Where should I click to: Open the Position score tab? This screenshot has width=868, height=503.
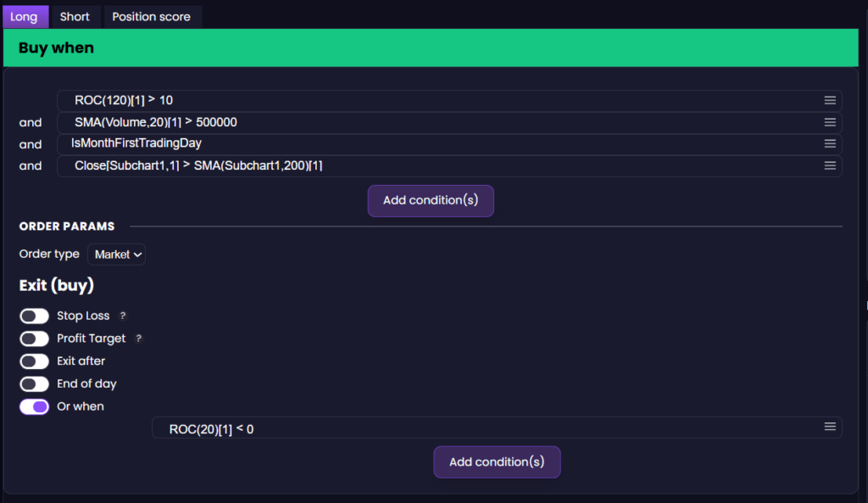[x=152, y=16]
